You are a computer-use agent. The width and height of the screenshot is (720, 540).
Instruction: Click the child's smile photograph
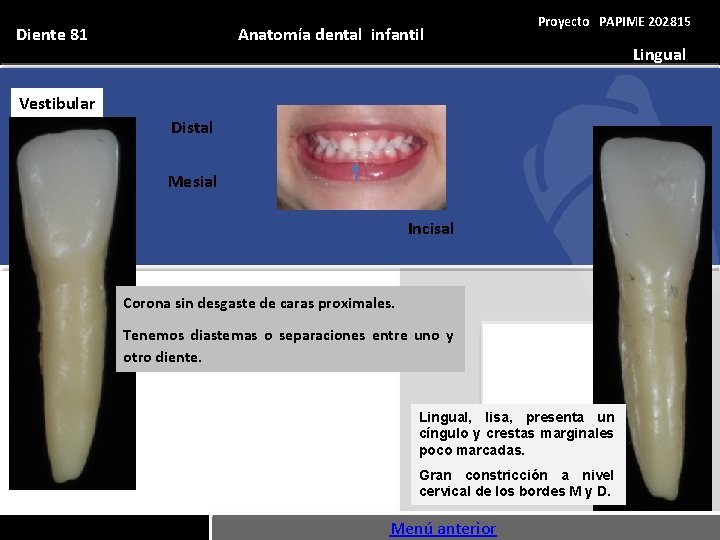pos(361,158)
